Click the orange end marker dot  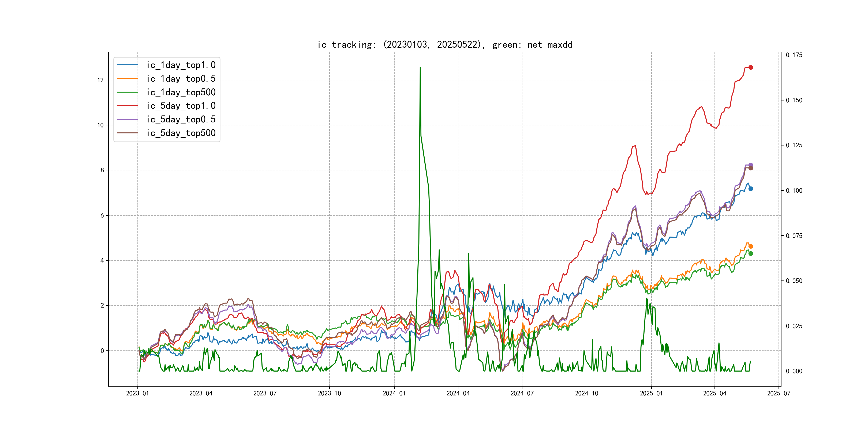pyautogui.click(x=751, y=246)
